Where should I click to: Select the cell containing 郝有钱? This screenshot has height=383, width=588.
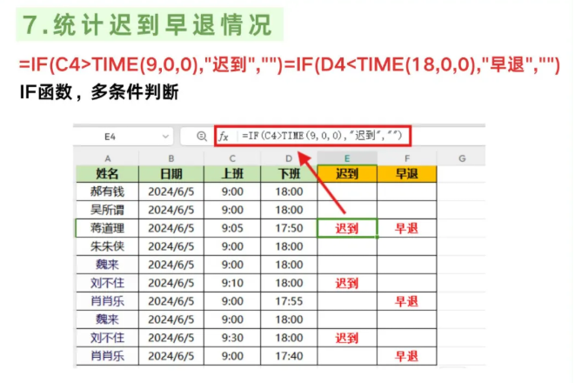pos(107,191)
